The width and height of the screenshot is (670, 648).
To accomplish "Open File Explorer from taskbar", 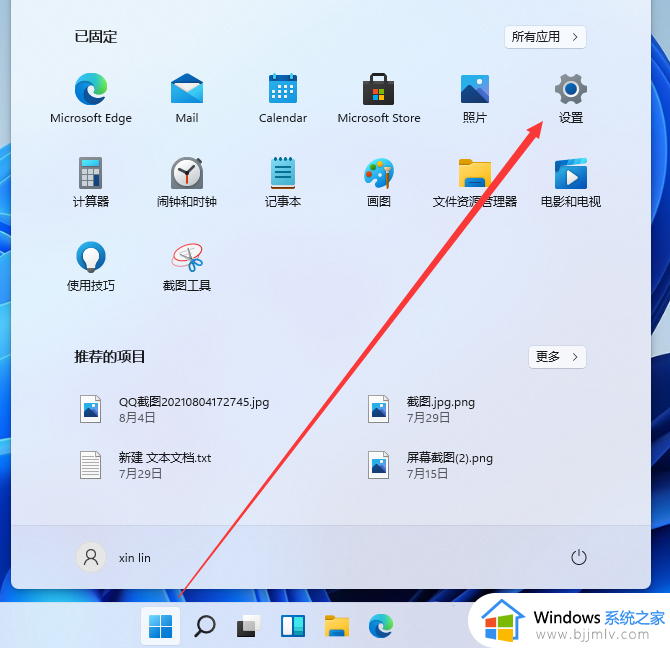I will [337, 626].
